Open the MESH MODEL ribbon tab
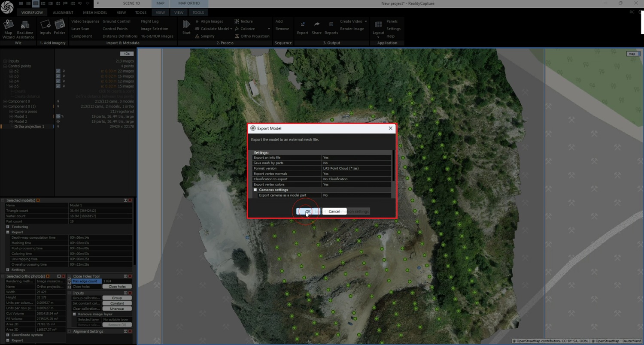Screen dimensions: 644x345 [x=95, y=12]
